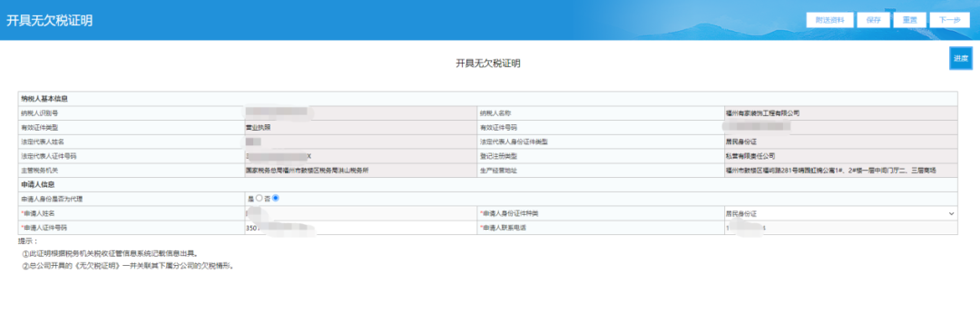Select 是 radio for 代理 identity
This screenshot has width=980, height=333.
point(259,199)
